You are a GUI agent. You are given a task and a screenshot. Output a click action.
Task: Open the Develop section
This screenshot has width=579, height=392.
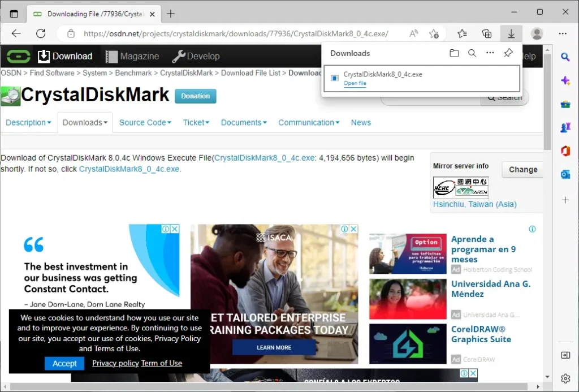pyautogui.click(x=196, y=56)
